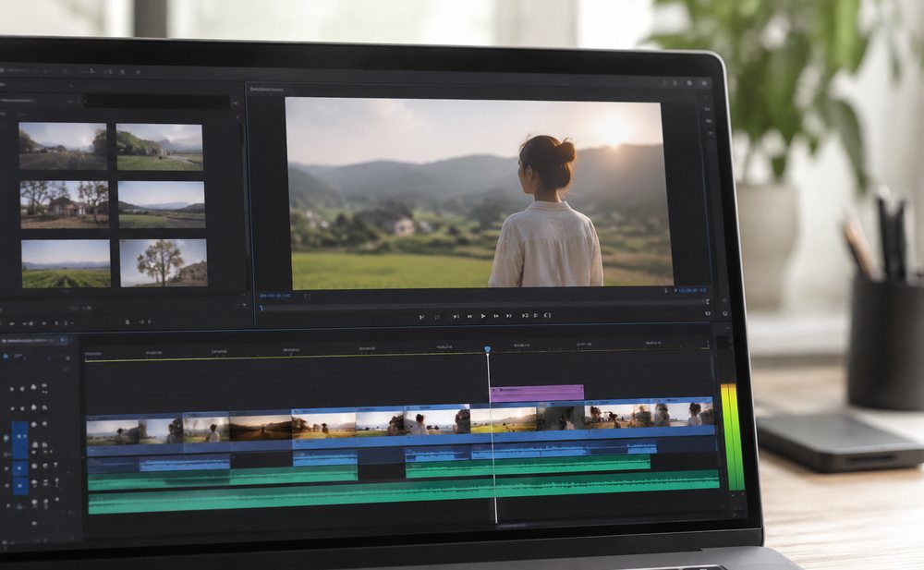This screenshot has width=924, height=570.
Task: Step forward one frame, button right of Play
Action: [x=496, y=316]
